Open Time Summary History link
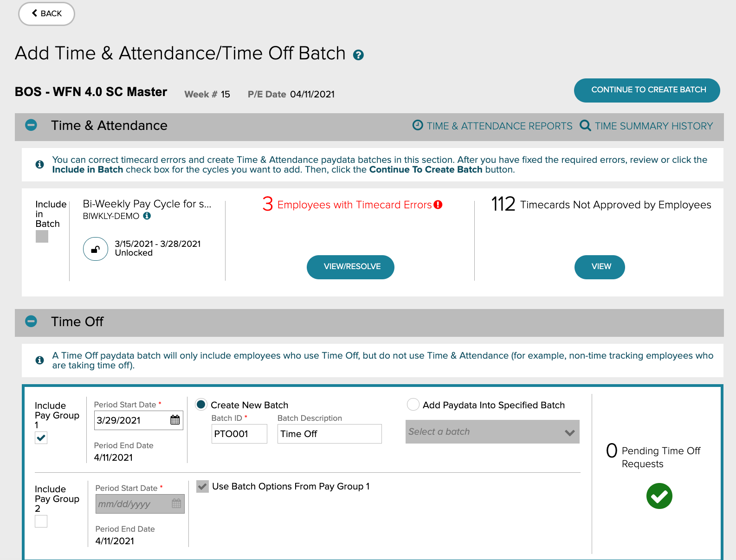This screenshot has height=560, width=736. 653,126
